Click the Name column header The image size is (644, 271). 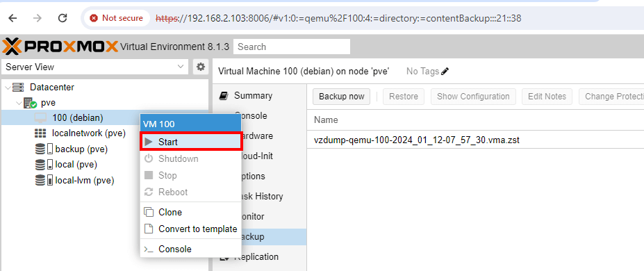[475, 120]
